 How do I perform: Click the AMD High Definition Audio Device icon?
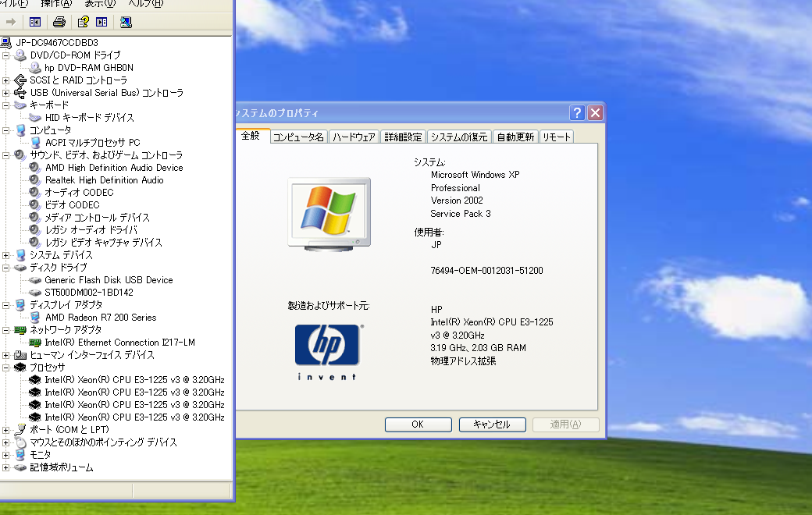(34, 167)
